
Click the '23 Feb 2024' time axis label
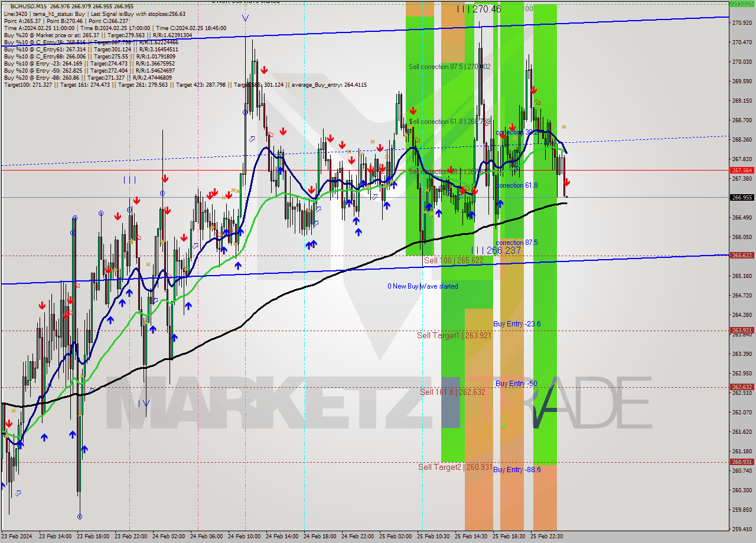(17, 537)
